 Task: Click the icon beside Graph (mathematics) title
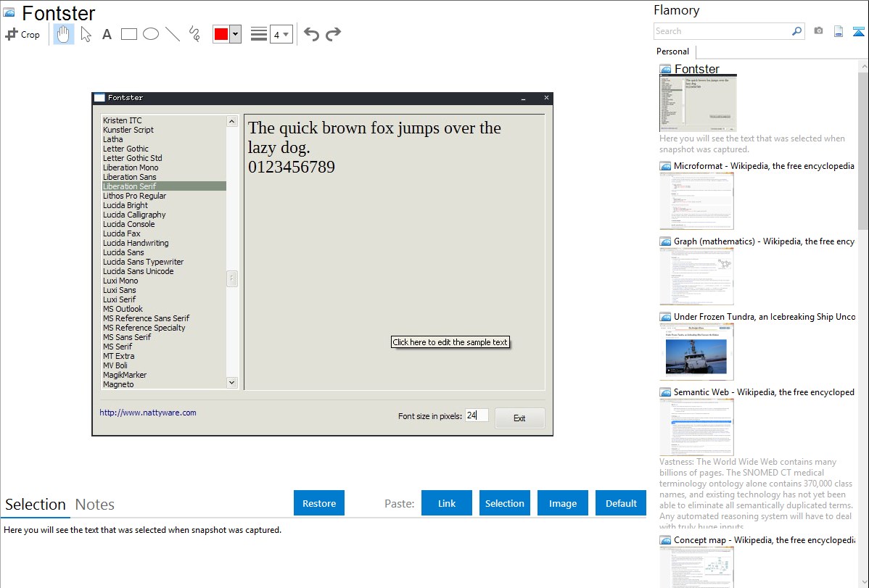[x=665, y=241]
